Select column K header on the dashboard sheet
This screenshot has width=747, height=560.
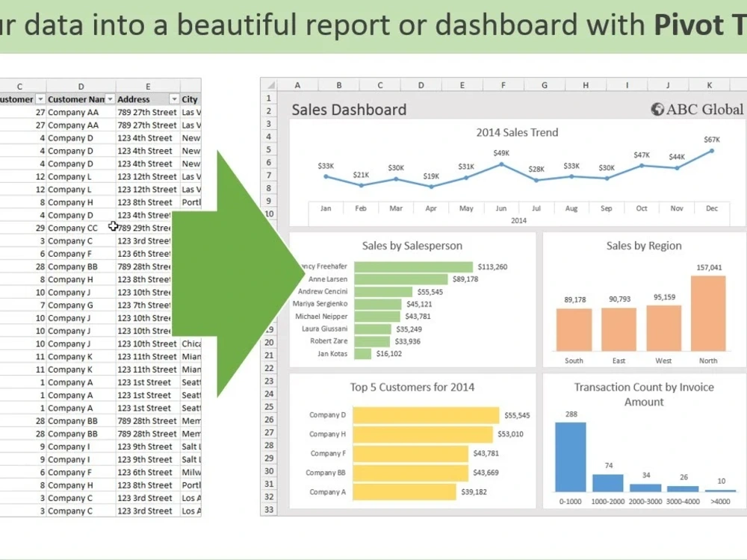coord(709,84)
